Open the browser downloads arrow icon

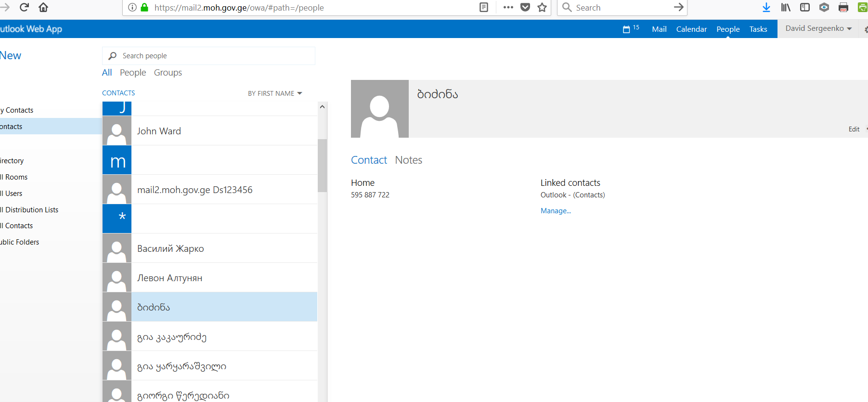click(766, 7)
